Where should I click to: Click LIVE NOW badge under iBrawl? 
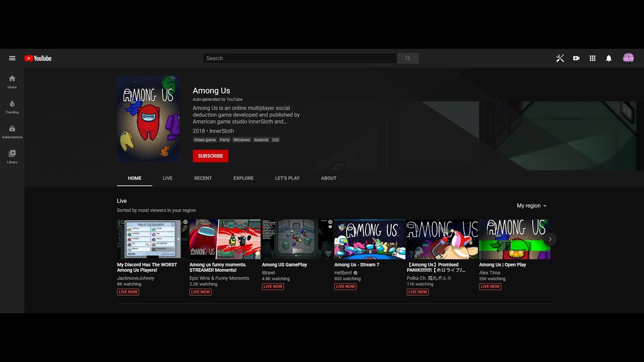[x=273, y=287]
